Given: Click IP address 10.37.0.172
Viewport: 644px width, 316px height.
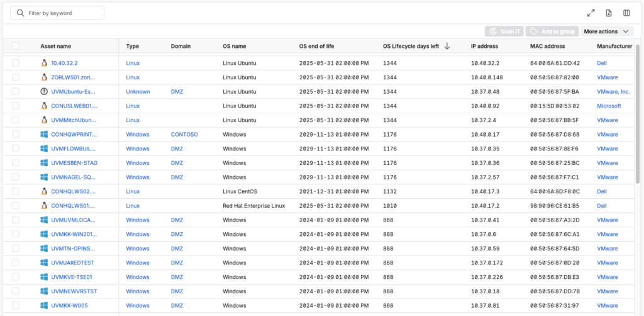Looking at the screenshot, I should pyautogui.click(x=487, y=262).
